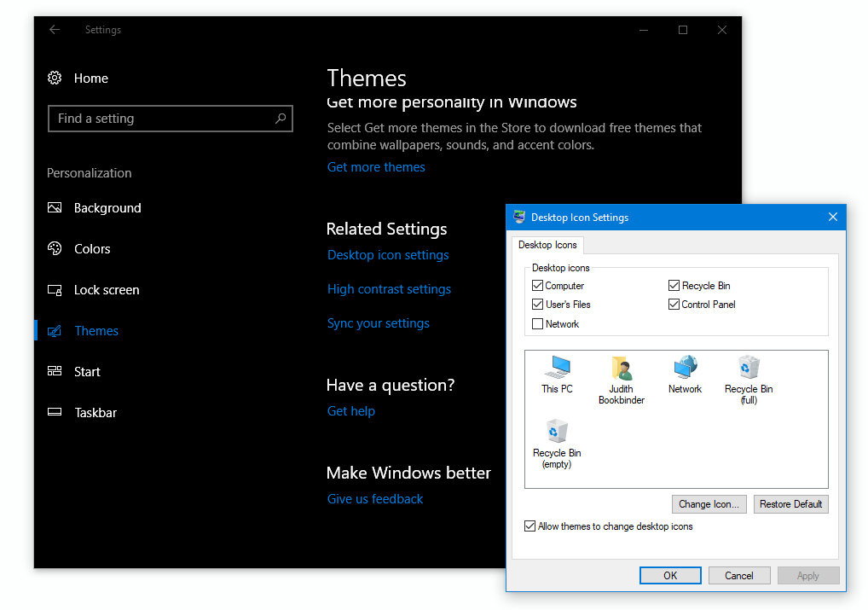Screen dimensions: 868x610
Task: Select the Network icon in the preview
Action: 685,369
